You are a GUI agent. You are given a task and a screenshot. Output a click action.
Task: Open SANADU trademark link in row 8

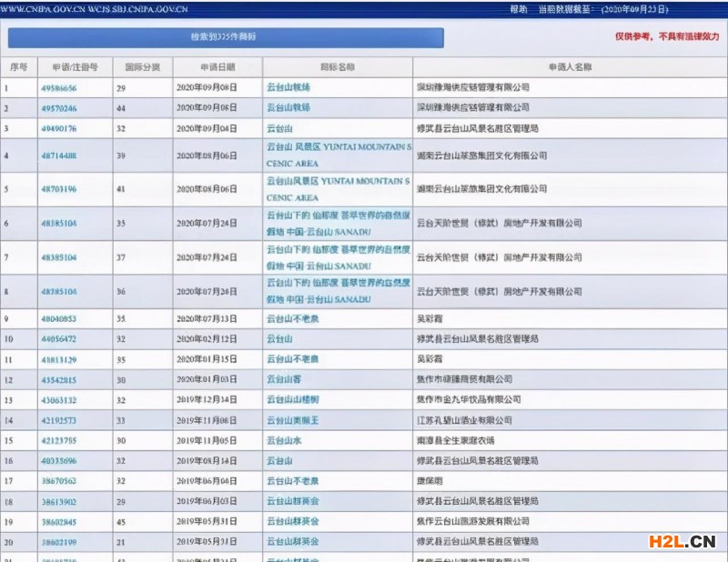[x=339, y=291]
